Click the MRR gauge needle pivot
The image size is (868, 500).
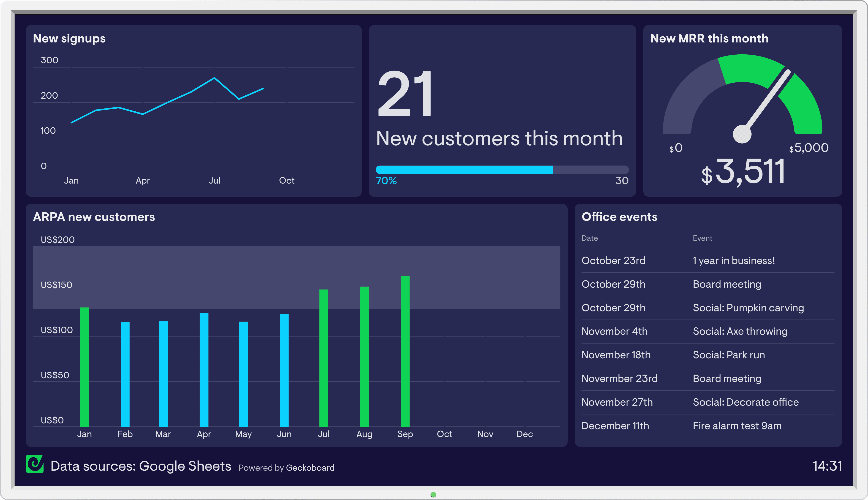[x=742, y=134]
